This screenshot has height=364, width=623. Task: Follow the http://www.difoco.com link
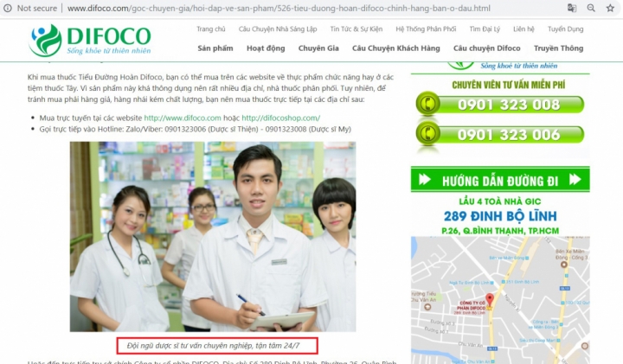(183, 118)
